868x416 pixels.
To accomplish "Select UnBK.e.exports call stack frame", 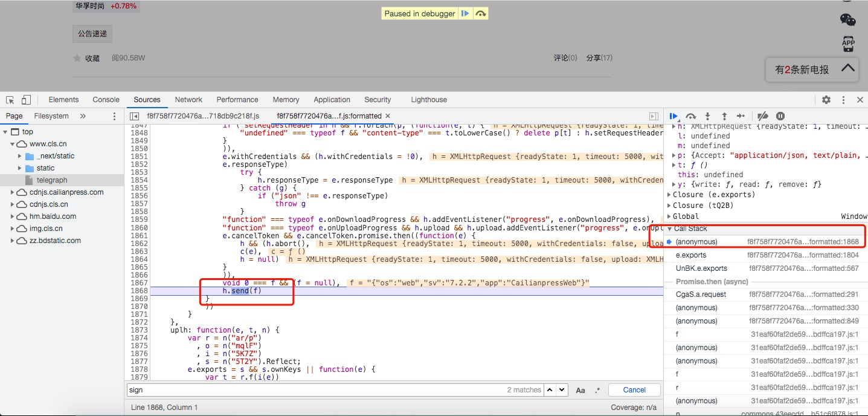I will click(765, 268).
